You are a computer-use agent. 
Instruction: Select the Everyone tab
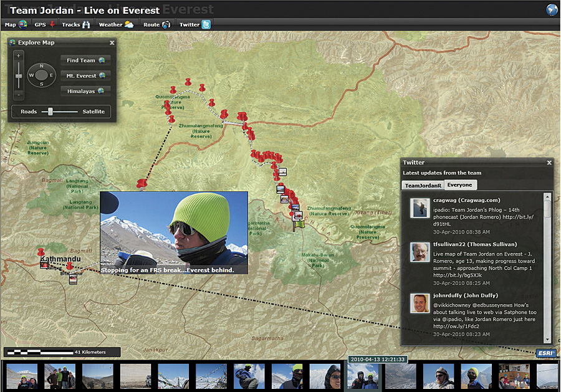[x=460, y=185]
